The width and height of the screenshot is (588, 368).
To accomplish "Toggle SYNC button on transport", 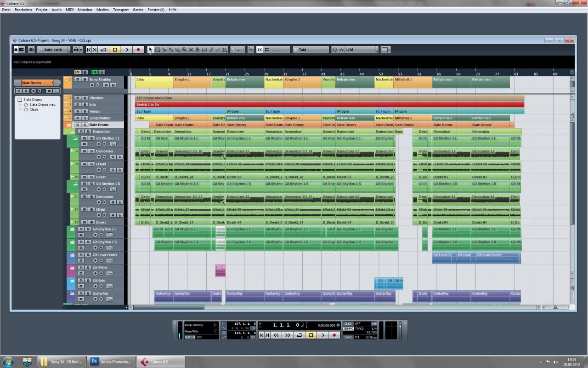I will [x=348, y=337].
